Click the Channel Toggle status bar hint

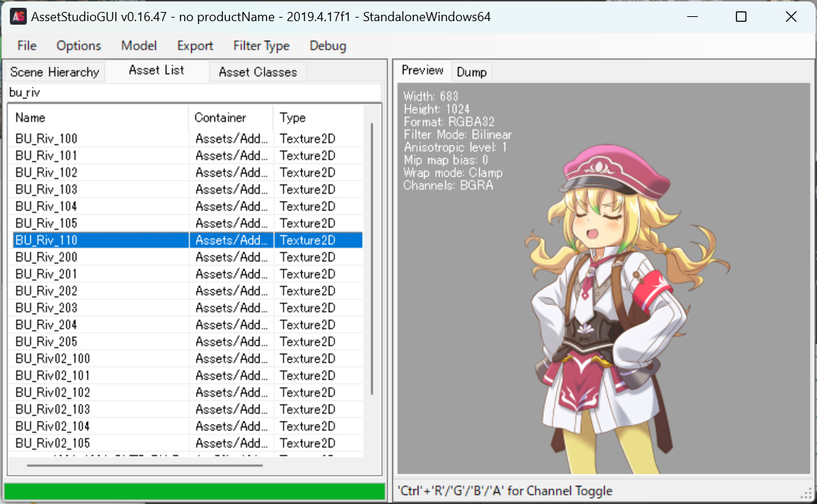tap(505, 491)
